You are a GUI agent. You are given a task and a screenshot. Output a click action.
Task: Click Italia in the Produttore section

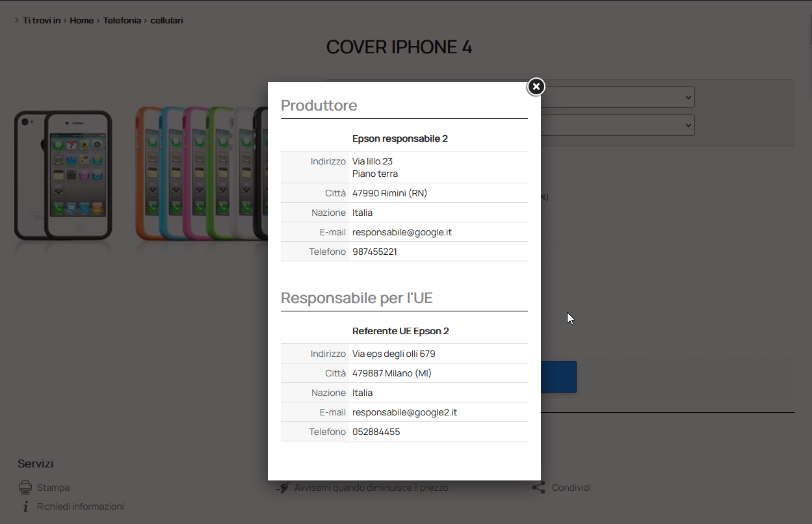(x=363, y=213)
